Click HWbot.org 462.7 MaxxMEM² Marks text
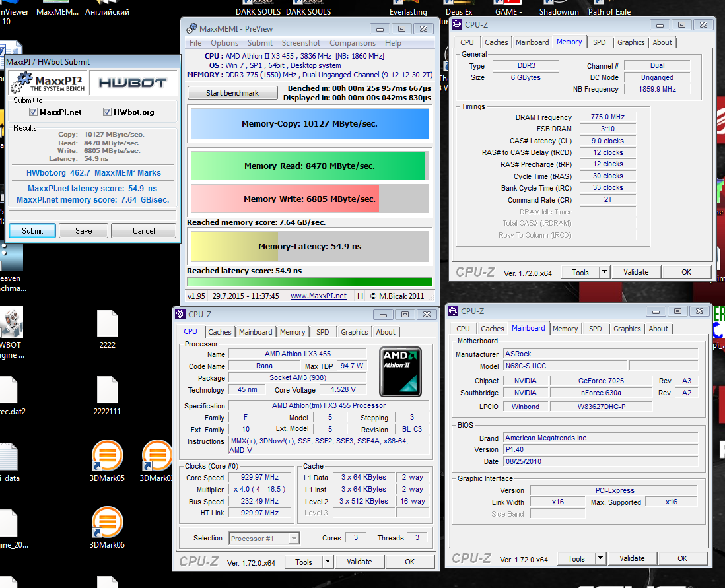725x588 pixels. coord(93,172)
